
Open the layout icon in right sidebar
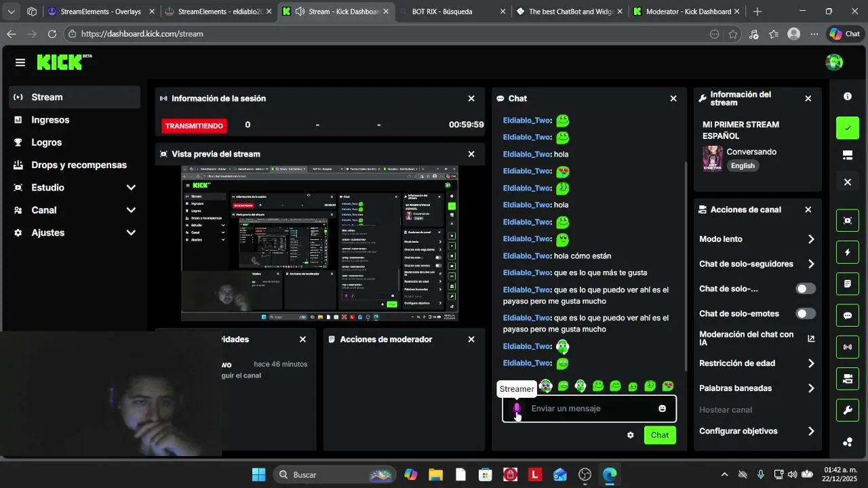[848, 155]
